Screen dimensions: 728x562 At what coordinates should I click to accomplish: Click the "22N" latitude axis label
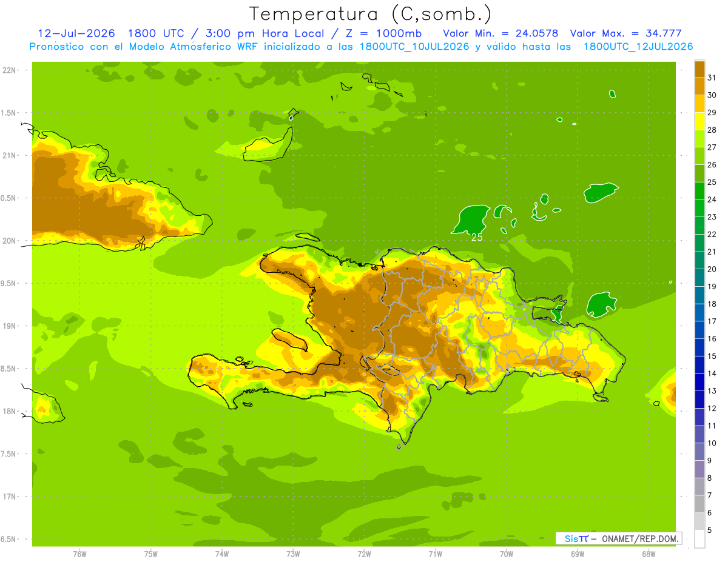tap(9, 70)
